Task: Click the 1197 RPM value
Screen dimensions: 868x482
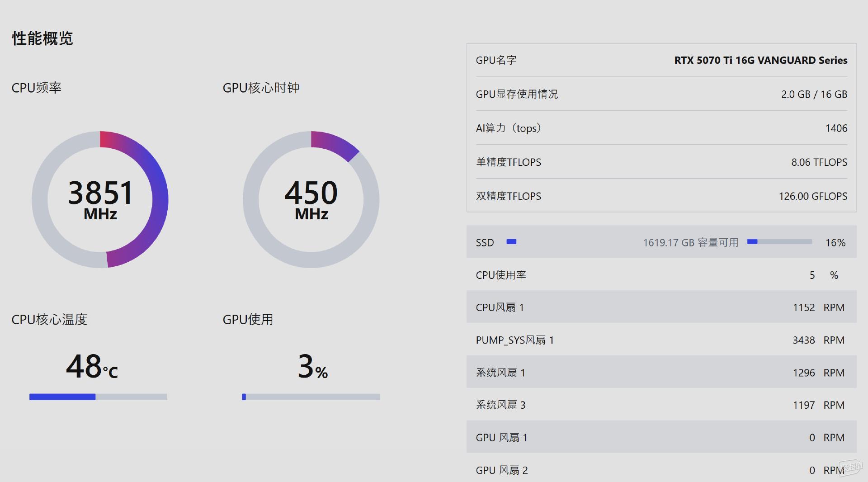Action: [x=819, y=405]
